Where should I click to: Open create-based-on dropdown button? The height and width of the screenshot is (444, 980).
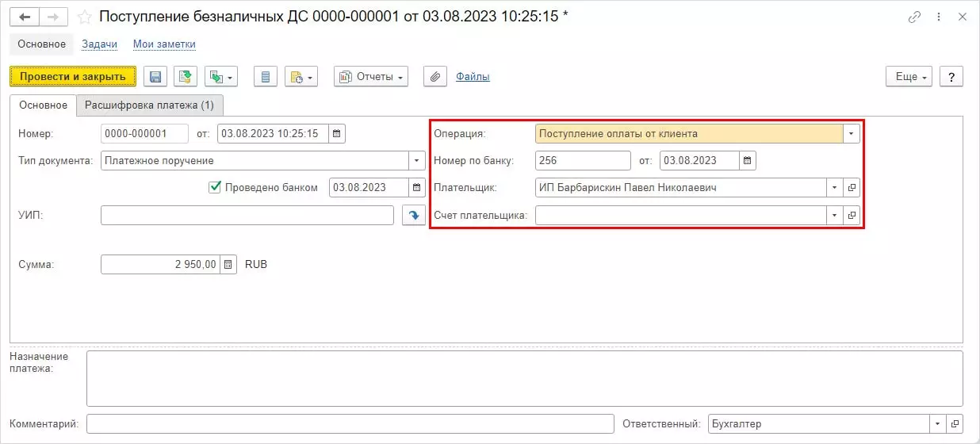click(221, 77)
